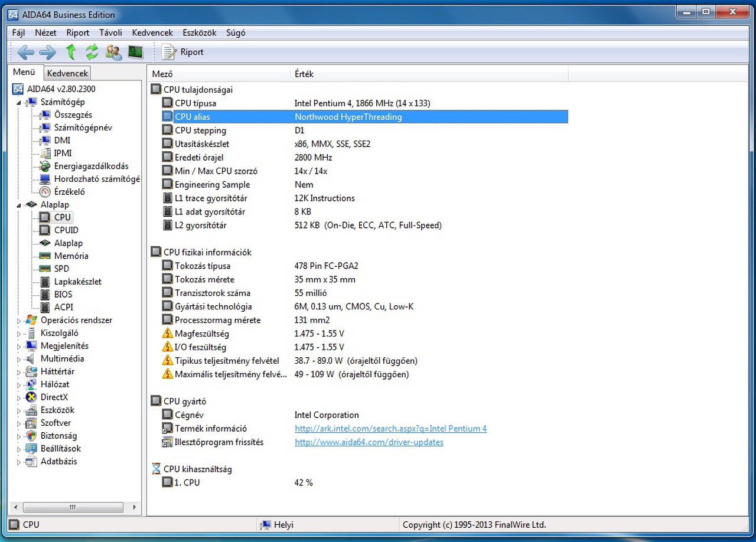This screenshot has height=542, width=756.
Task: Click the green Up arrow toolbar icon
Action: click(x=71, y=52)
